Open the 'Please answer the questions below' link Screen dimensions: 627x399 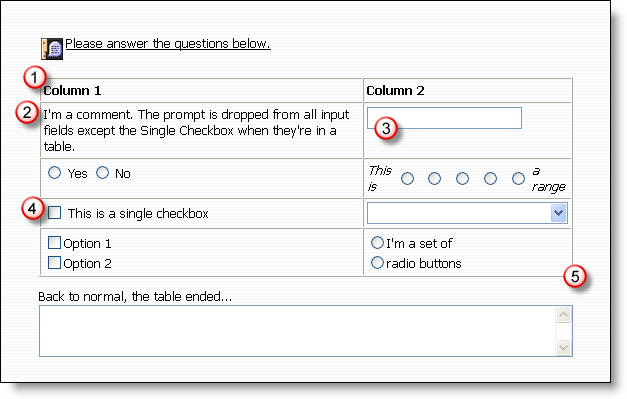(168, 43)
